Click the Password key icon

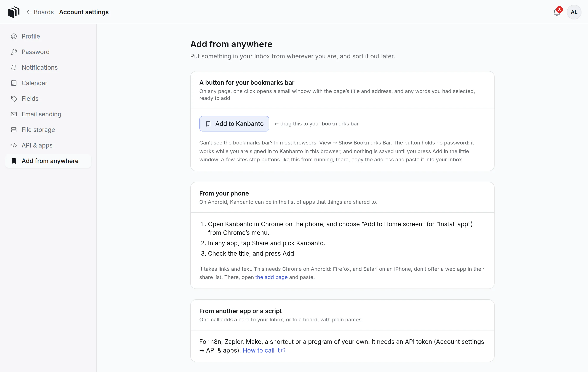click(14, 52)
